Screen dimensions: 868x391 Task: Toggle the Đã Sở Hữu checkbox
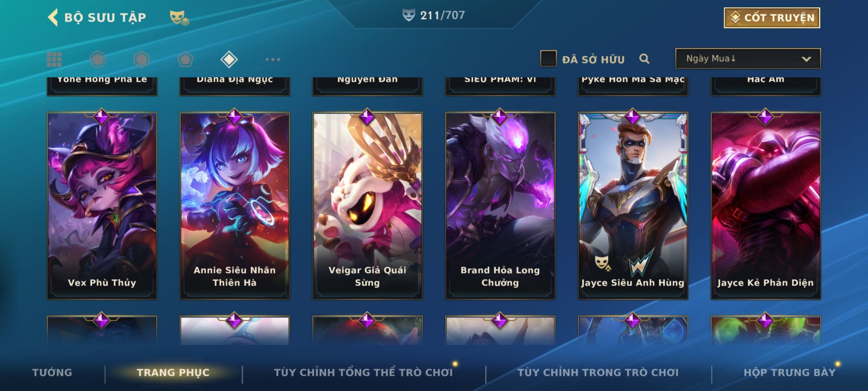548,59
